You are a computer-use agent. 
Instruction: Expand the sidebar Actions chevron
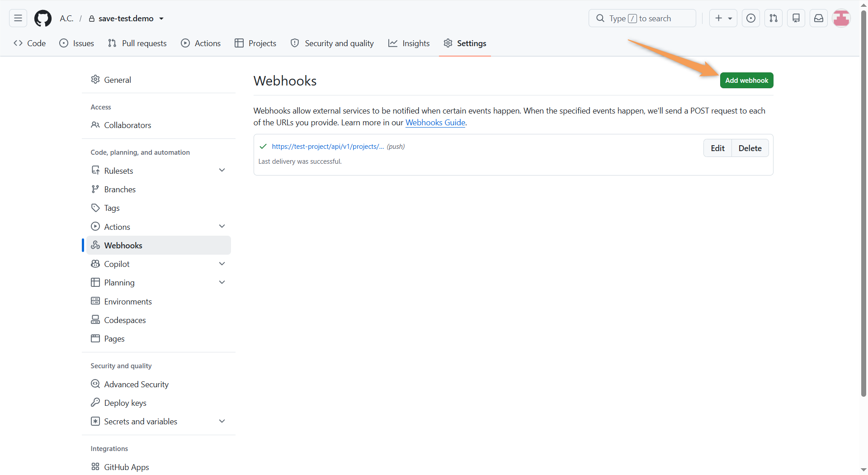click(222, 226)
